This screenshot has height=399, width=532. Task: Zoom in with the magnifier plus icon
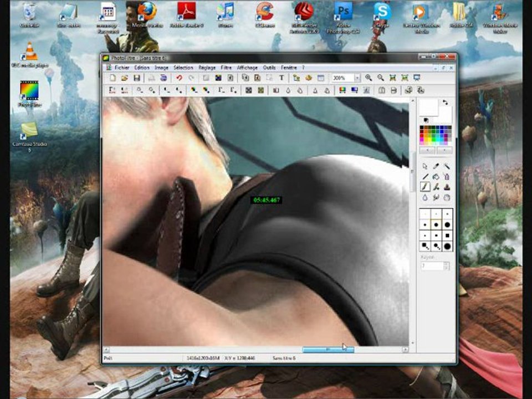click(369, 78)
